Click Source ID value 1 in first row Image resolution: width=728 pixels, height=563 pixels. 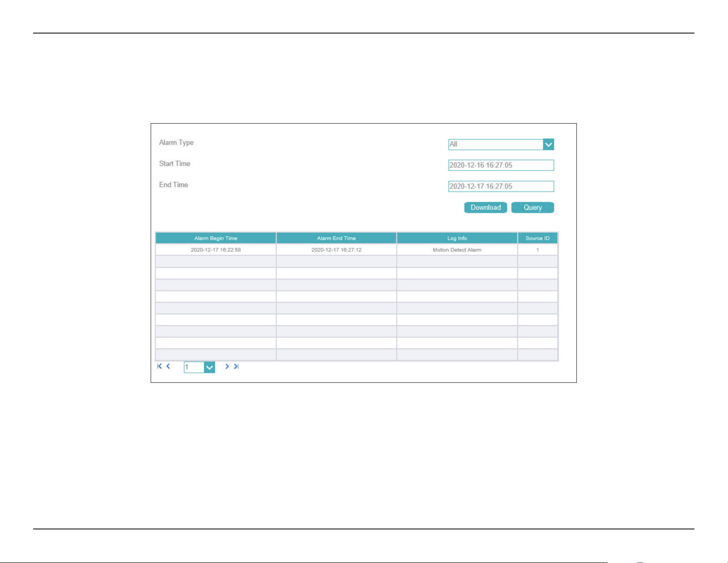click(537, 250)
